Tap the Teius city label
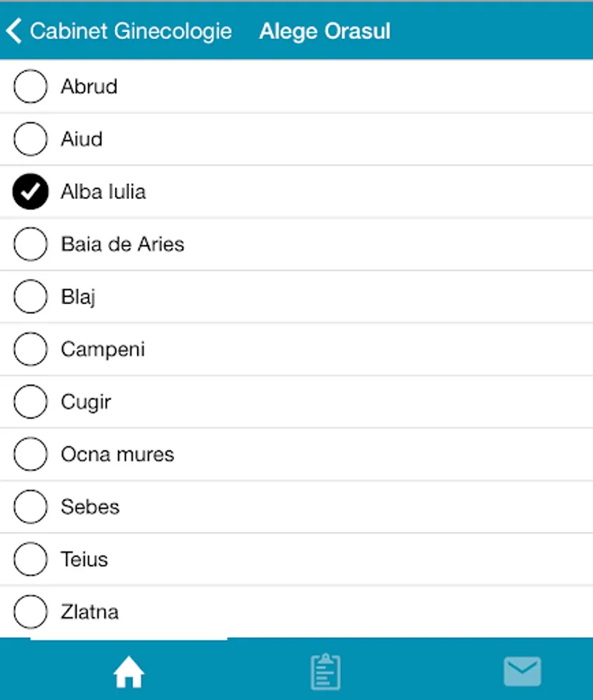The height and width of the screenshot is (700, 593). 84,559
